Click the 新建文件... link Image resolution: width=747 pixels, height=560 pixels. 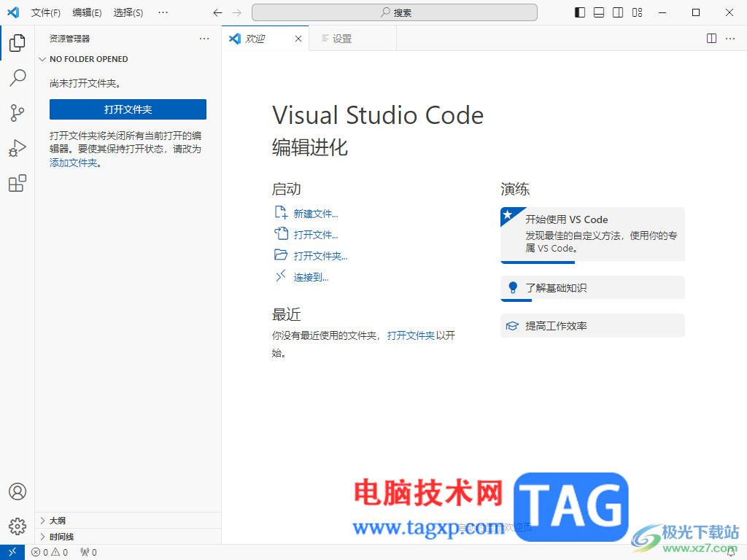click(316, 214)
